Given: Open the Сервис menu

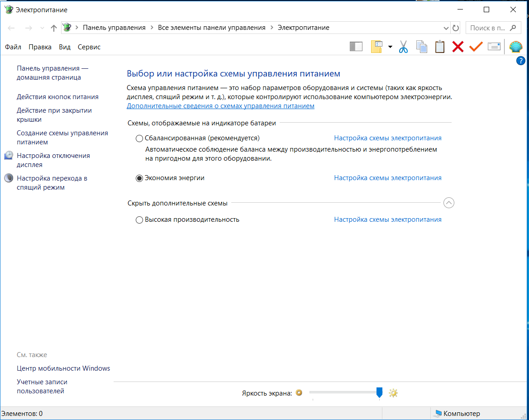Looking at the screenshot, I should click(x=89, y=47).
